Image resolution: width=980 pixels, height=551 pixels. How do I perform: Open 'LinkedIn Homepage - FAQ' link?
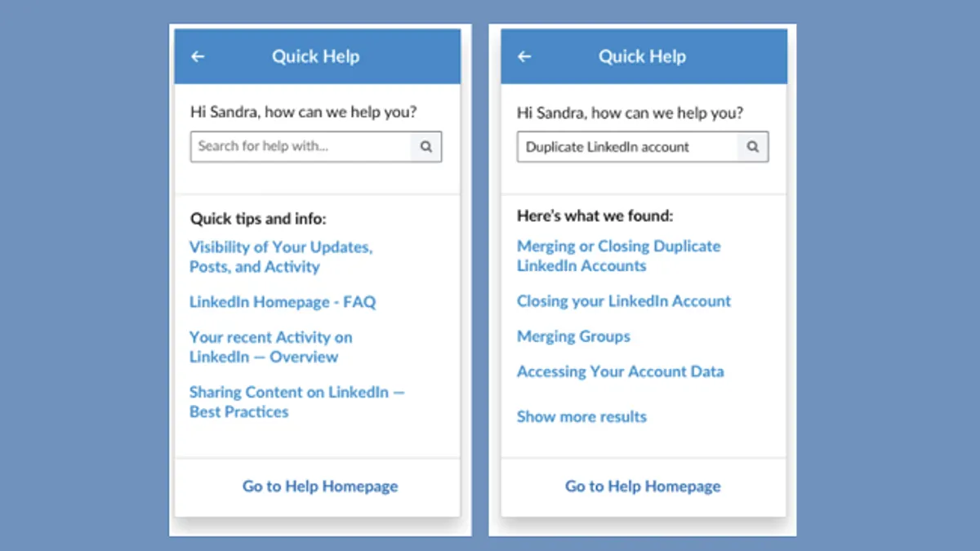pos(283,302)
